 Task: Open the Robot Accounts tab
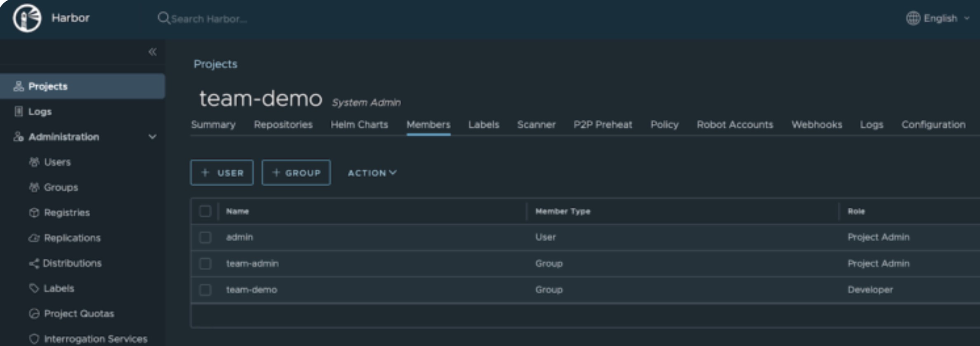tap(735, 124)
